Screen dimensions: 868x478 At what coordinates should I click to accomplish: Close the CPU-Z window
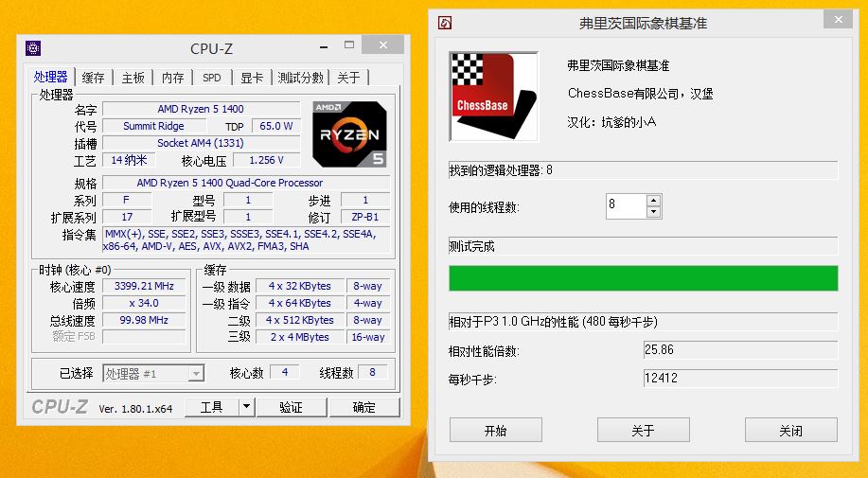pos(383,44)
